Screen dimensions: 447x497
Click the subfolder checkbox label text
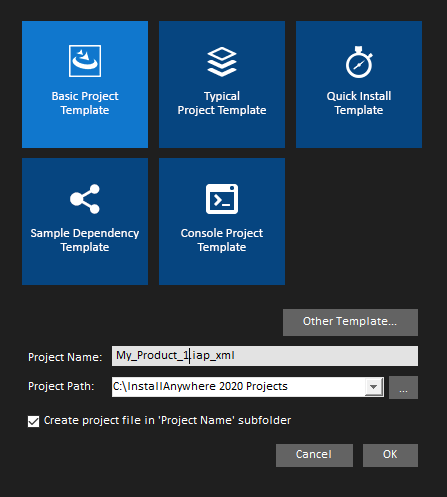167,421
